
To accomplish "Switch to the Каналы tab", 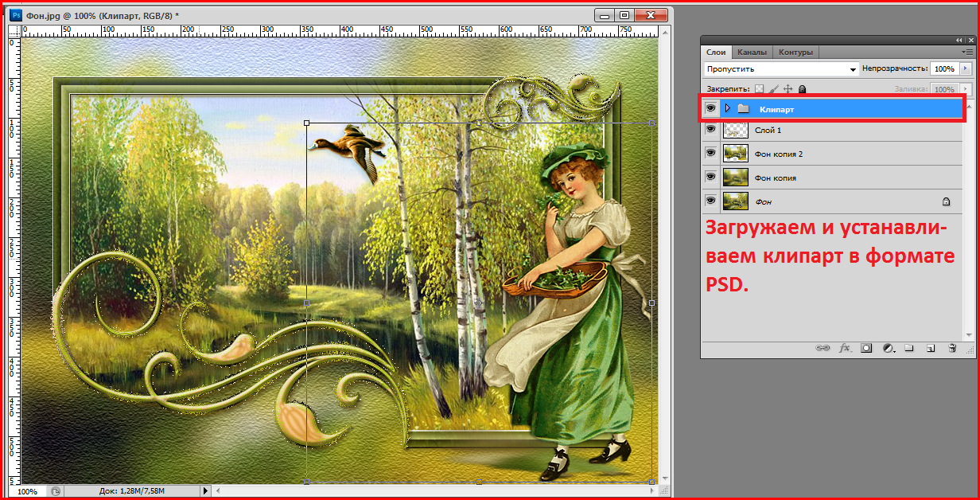I will point(752,52).
